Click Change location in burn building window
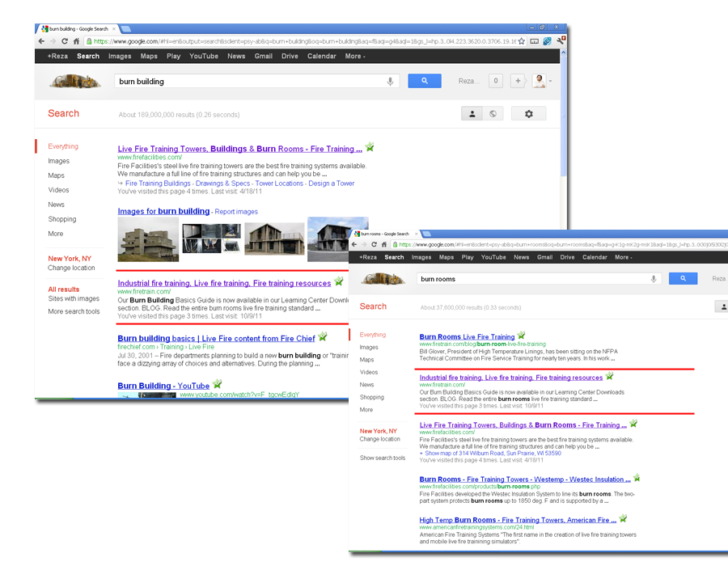The image size is (728, 566). pyautogui.click(x=71, y=268)
